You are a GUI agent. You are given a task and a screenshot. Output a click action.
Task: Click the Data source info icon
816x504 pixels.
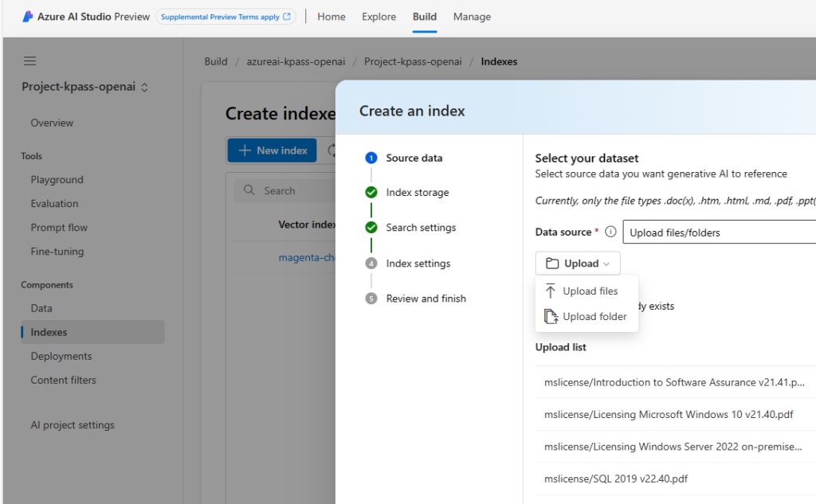610,232
